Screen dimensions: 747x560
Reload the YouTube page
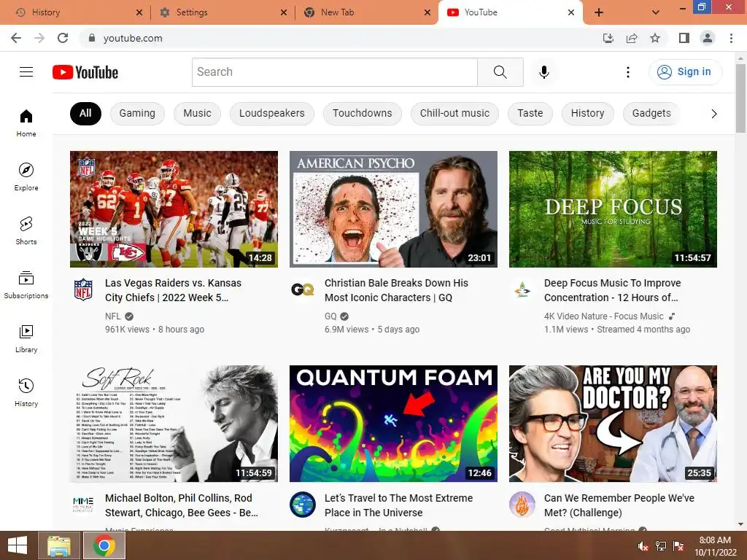[x=63, y=38]
